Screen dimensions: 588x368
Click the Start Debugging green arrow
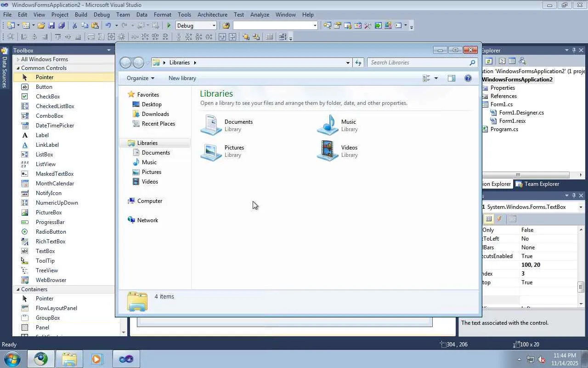click(x=169, y=26)
